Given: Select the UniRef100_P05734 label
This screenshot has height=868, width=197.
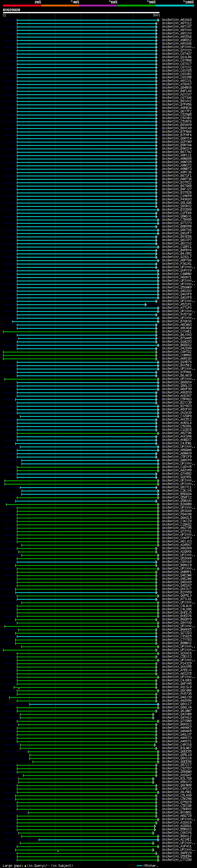Looking at the screenshot, I should [177, 314].
